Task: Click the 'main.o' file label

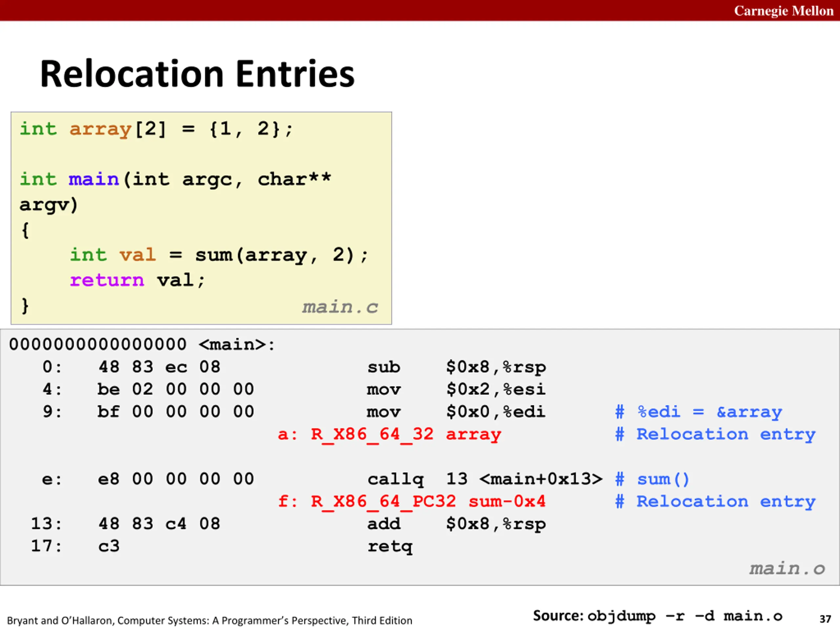Action: 787,569
